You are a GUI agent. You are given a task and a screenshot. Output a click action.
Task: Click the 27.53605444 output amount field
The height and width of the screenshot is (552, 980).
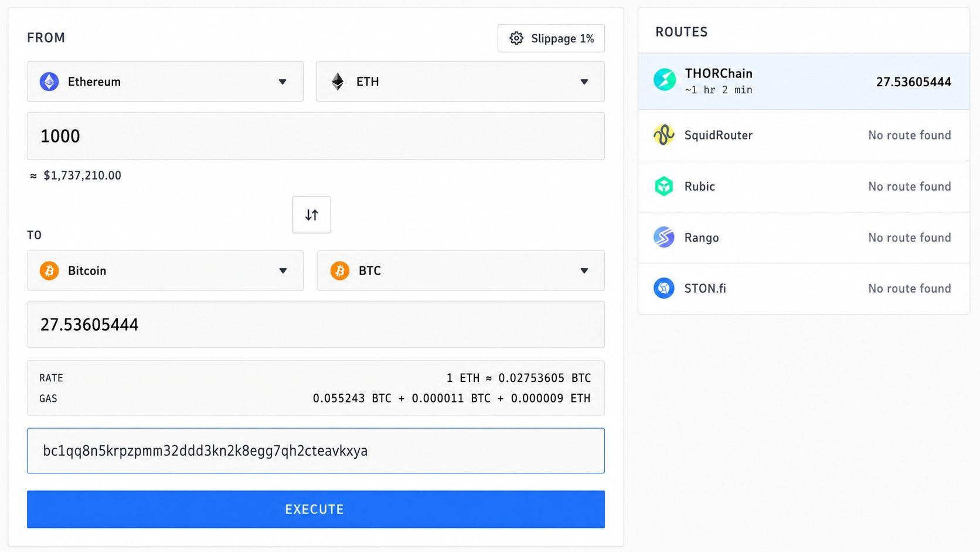pyautogui.click(x=316, y=324)
